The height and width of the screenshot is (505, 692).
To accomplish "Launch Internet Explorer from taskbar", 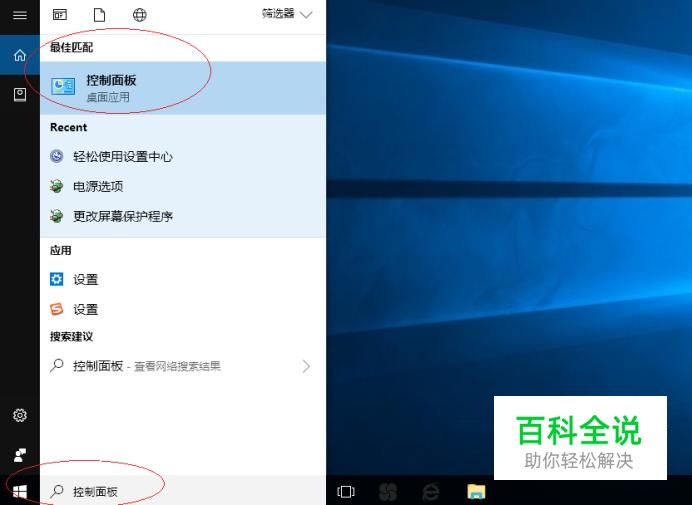I will (431, 491).
